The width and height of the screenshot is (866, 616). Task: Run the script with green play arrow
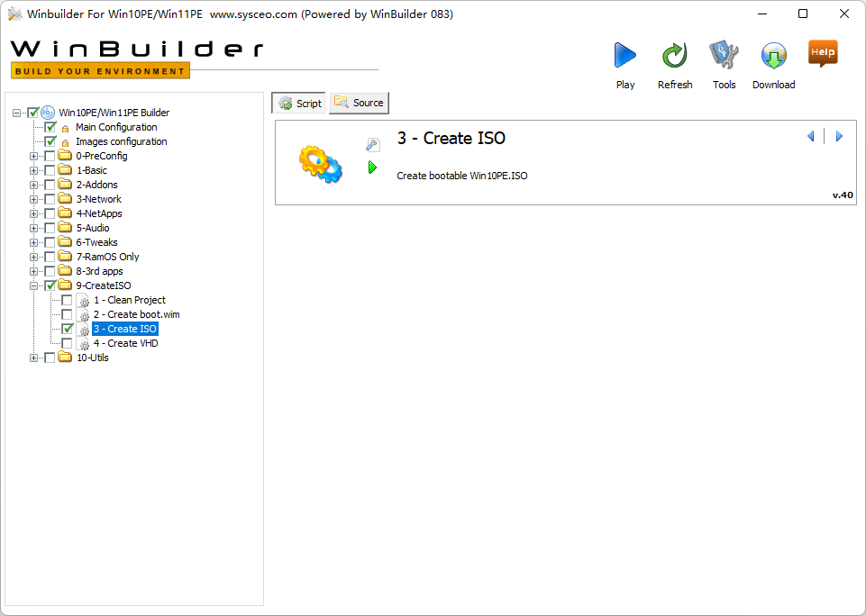[x=373, y=168]
